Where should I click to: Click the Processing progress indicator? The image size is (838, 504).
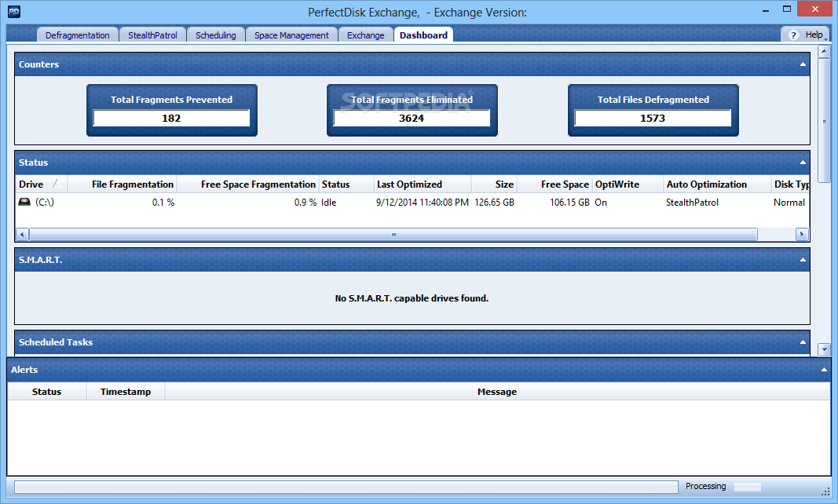pos(747,487)
